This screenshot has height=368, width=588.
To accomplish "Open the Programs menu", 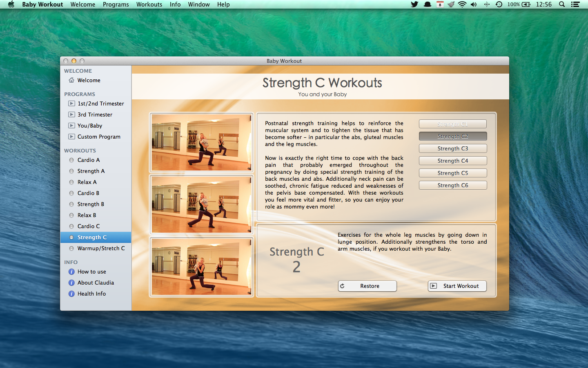I will [116, 4].
